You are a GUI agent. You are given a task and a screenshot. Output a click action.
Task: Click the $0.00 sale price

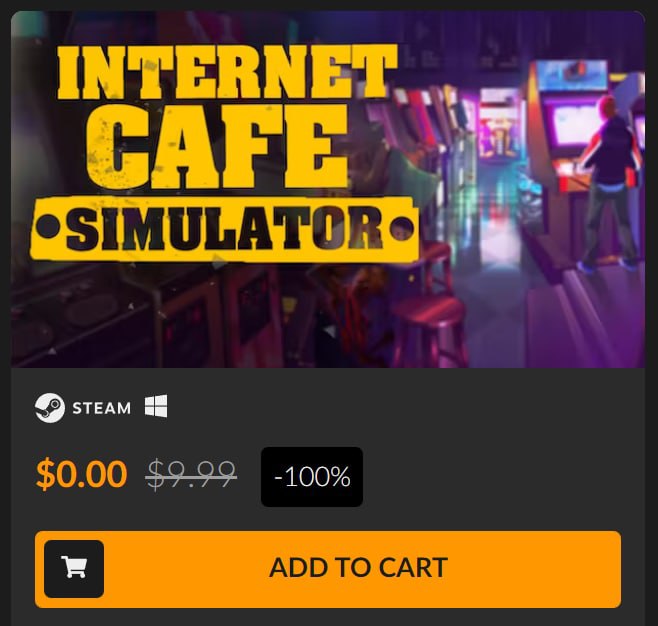(x=81, y=474)
